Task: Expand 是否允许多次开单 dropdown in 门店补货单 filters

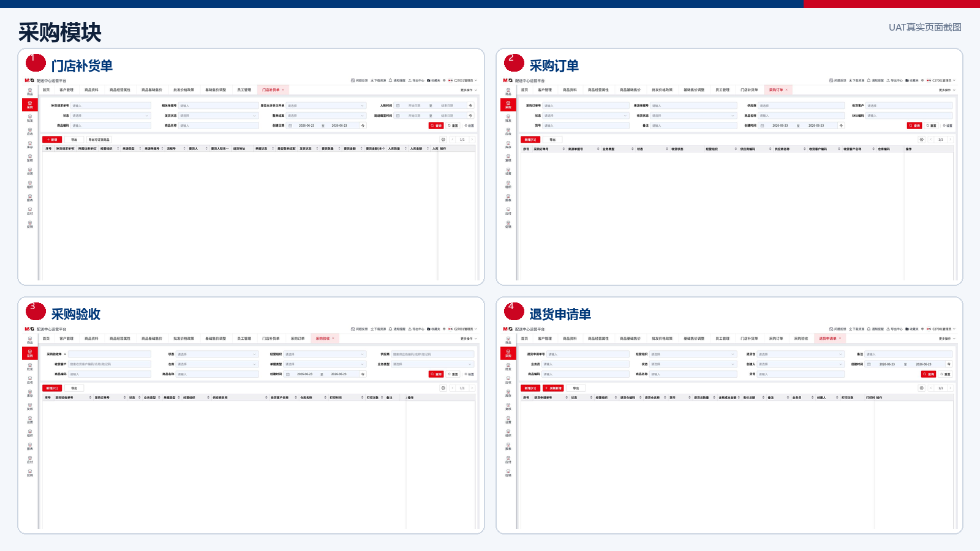Action: 326,106
